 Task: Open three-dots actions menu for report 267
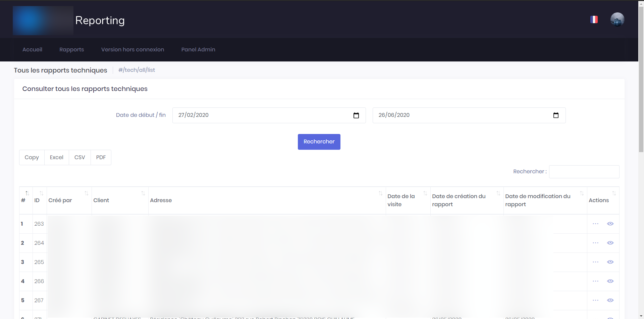[x=595, y=301]
